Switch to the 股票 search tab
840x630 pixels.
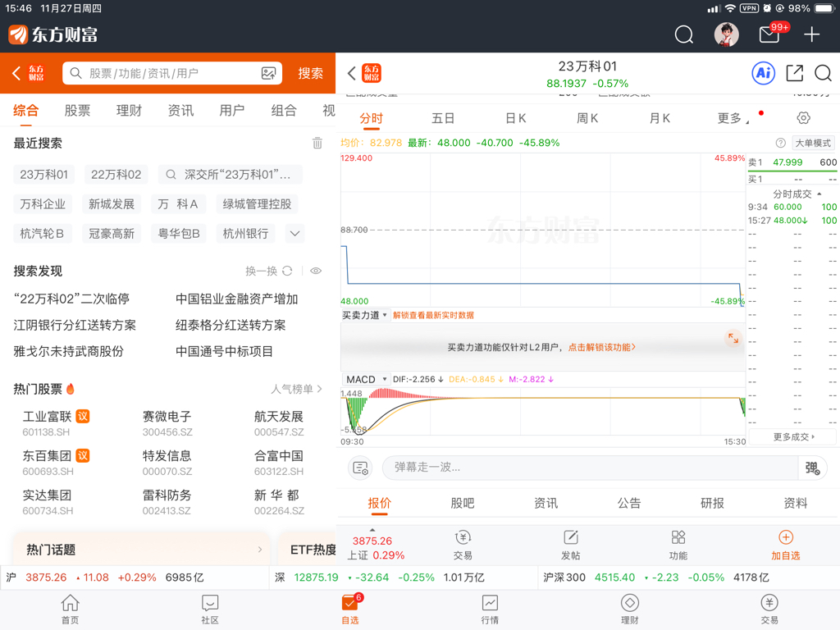(77, 111)
